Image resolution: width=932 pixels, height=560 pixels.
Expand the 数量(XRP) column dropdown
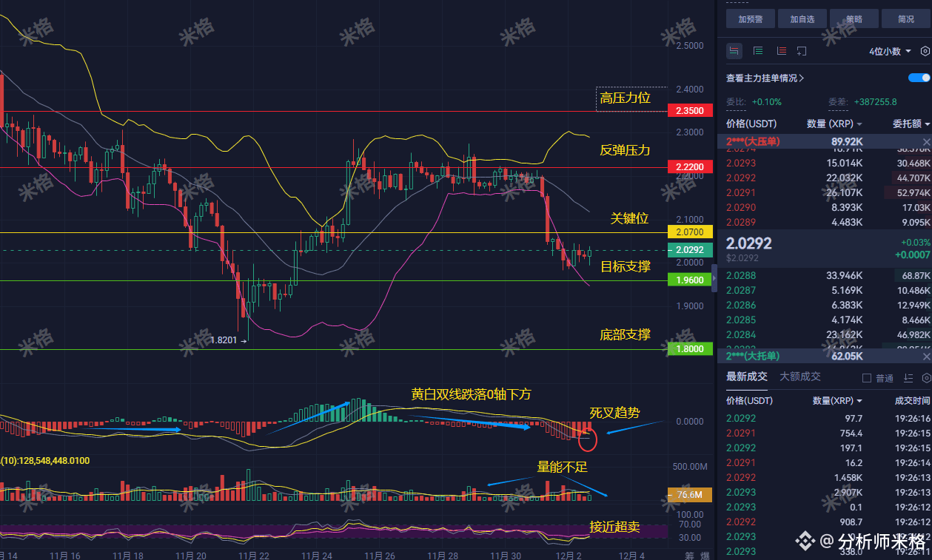click(x=859, y=124)
